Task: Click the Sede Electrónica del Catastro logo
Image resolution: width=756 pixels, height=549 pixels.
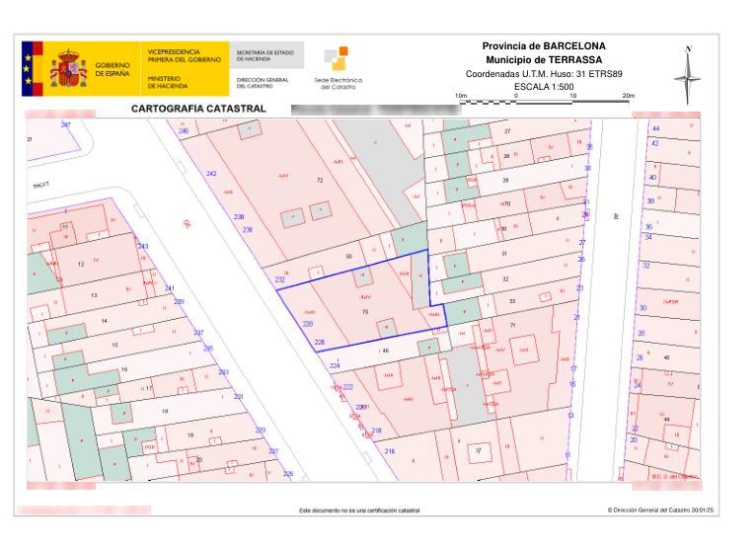Action: 336,68
